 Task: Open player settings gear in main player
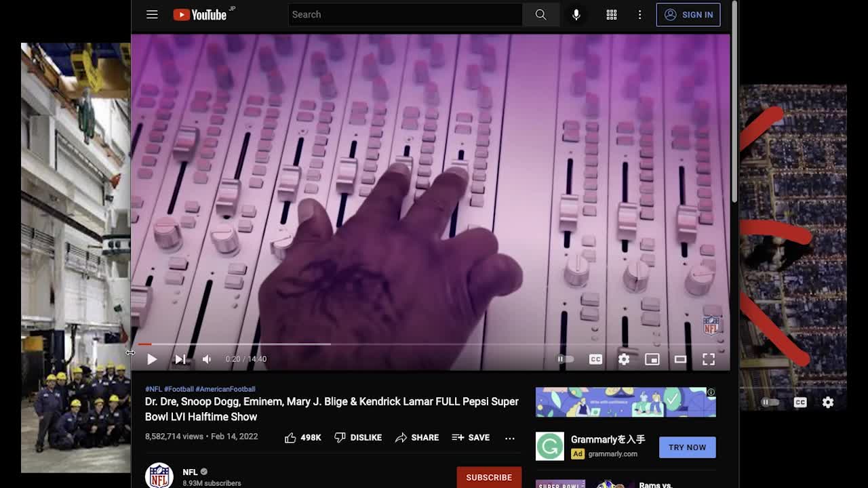click(624, 359)
